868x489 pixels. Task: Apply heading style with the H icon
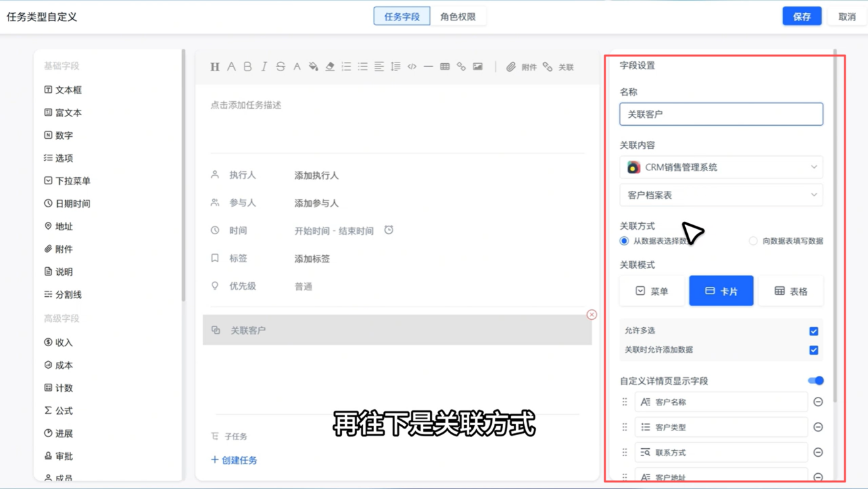(215, 66)
